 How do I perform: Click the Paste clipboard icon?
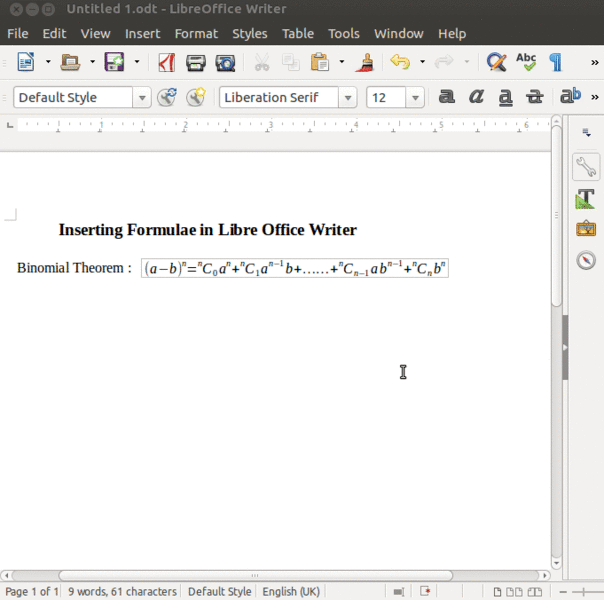click(320, 62)
